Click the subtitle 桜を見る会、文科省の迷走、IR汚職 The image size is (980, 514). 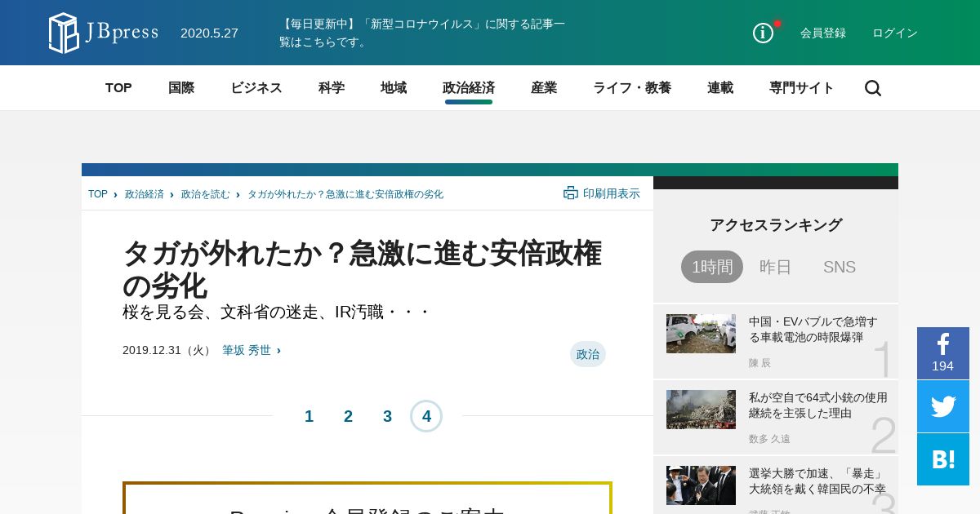point(276,312)
